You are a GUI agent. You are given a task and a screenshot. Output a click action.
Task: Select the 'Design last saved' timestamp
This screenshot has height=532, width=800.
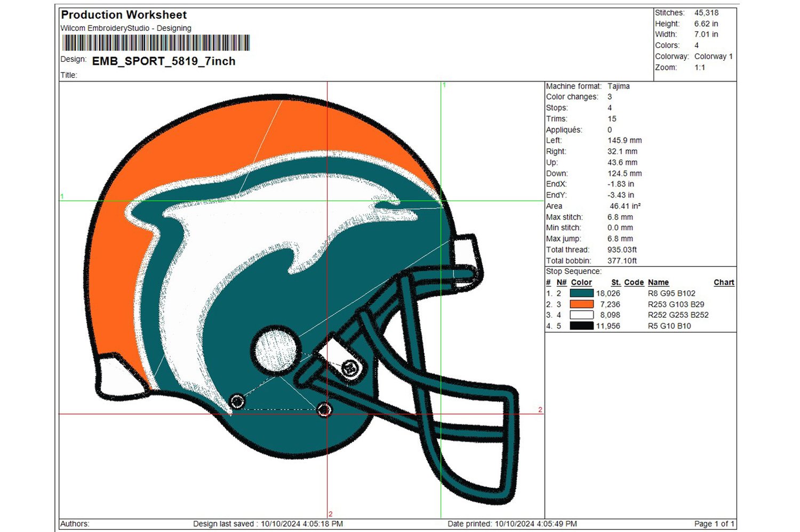click(268, 524)
